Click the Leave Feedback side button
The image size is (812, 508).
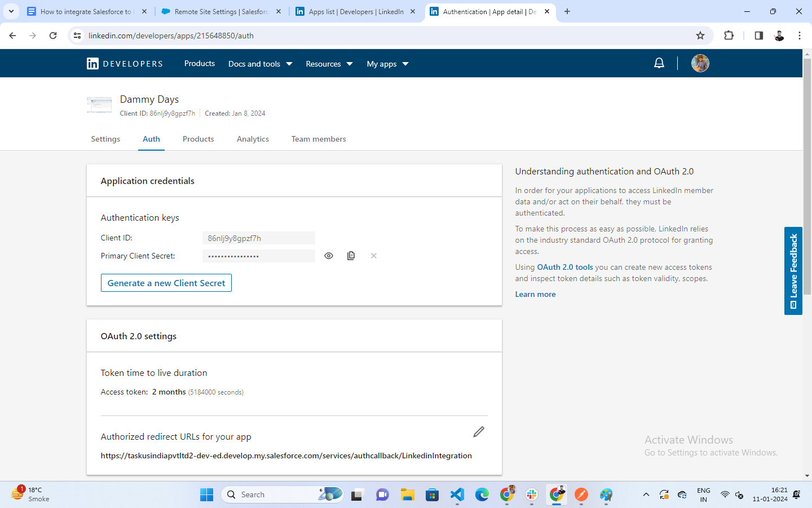pos(793,271)
